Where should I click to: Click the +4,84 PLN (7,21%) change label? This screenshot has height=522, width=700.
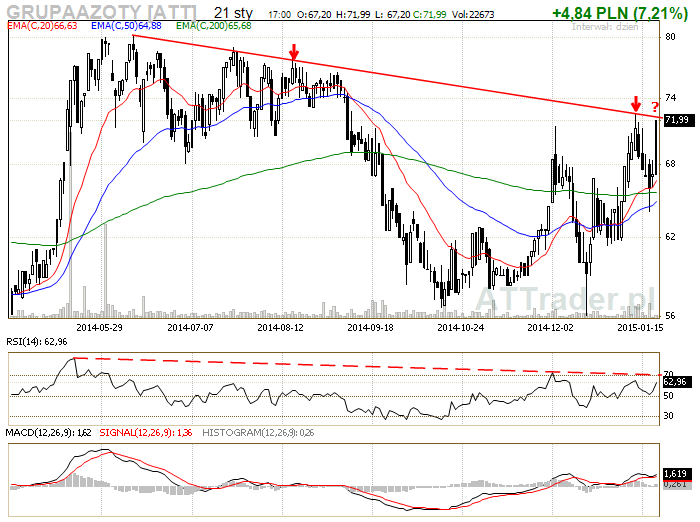click(x=620, y=13)
